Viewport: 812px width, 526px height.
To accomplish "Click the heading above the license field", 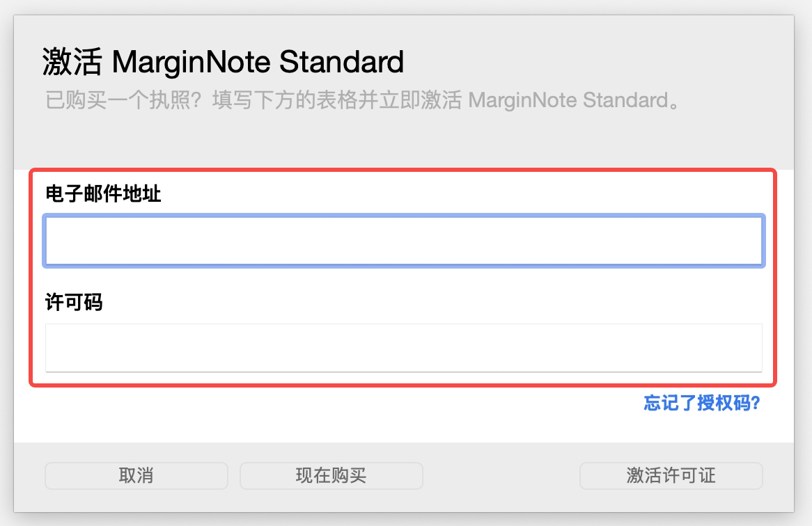I will click(x=74, y=303).
